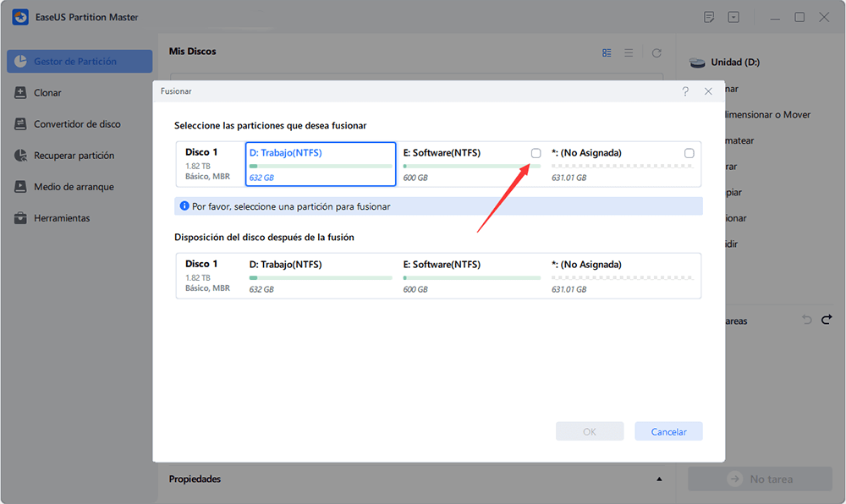846x504 pixels.
Task: Open the feedback note icon in title bar
Action: [x=709, y=17]
